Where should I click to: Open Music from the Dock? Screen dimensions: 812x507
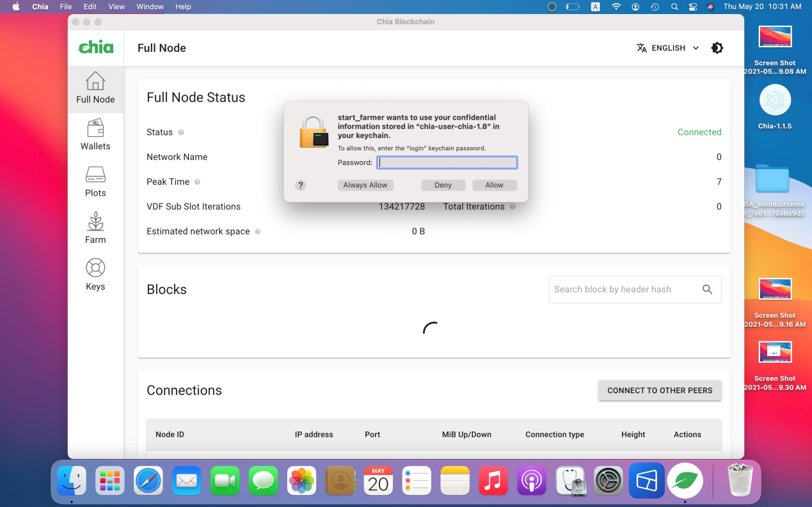pyautogui.click(x=493, y=480)
